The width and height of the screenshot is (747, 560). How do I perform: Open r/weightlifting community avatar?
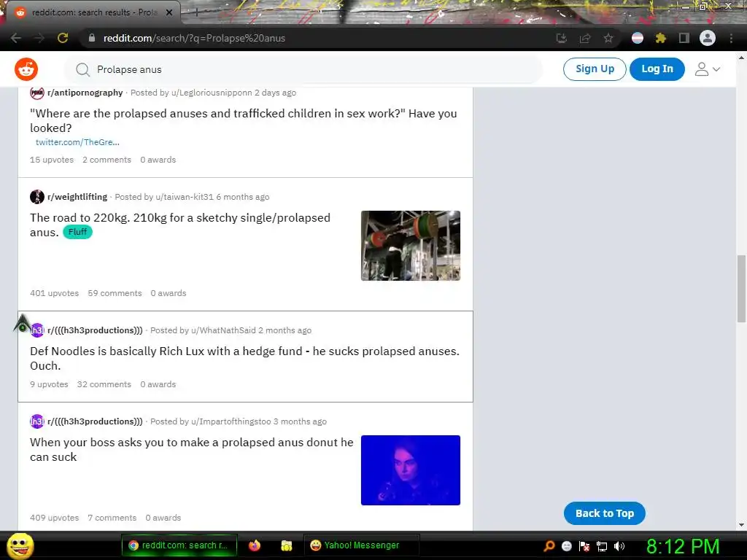(x=37, y=197)
